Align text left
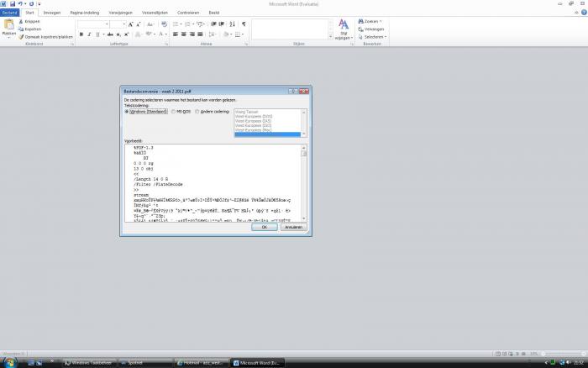 click(176, 34)
